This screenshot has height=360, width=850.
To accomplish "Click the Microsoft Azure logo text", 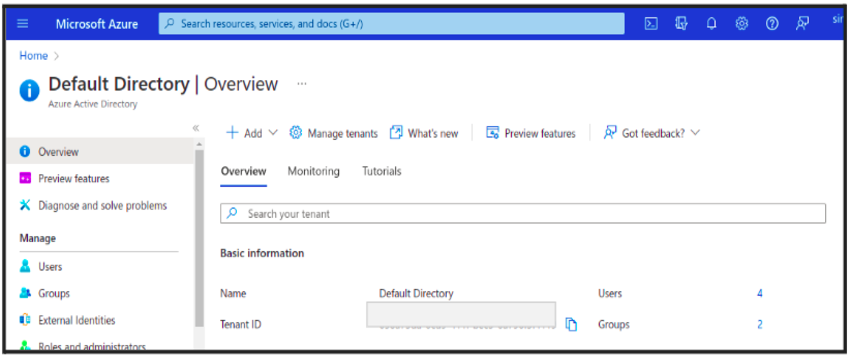I will 96,24.
